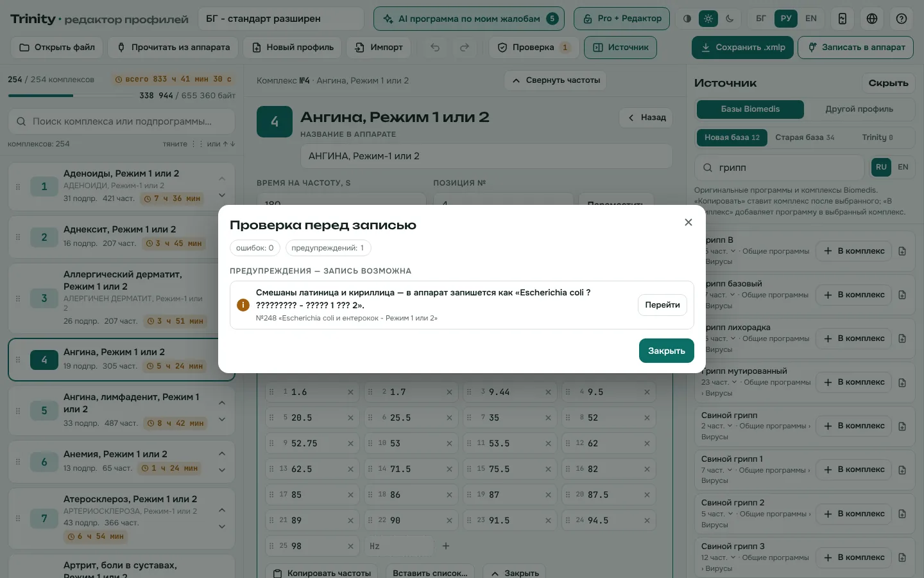The image size is (924, 578).
Task: Copy the Свиной грипп 1 complex via its file icon
Action: (x=902, y=470)
